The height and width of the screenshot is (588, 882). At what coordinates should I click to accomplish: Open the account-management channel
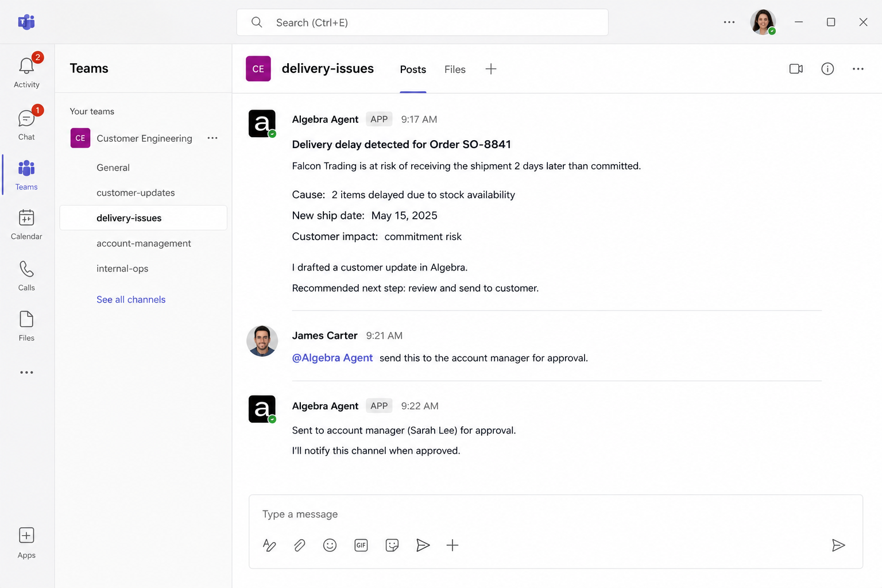click(x=144, y=243)
